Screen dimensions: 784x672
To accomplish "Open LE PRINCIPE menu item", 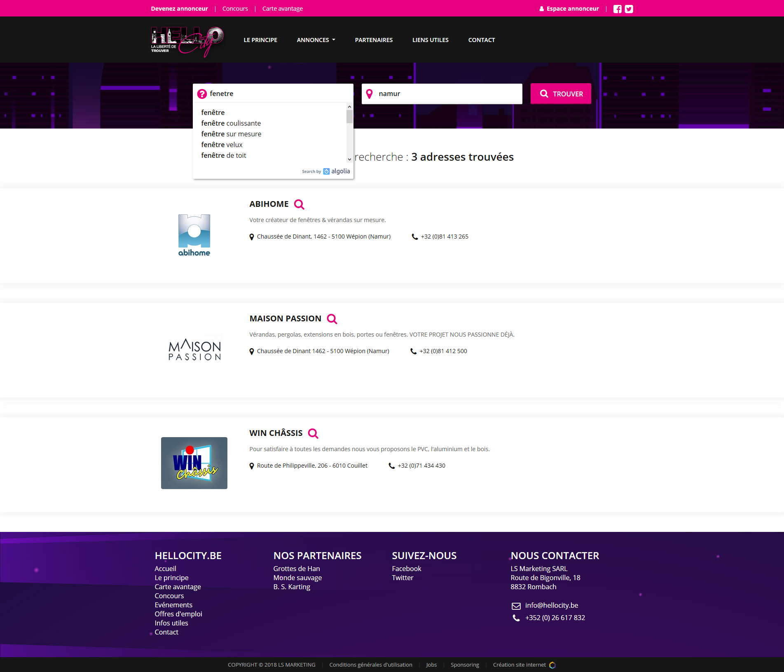I will point(260,40).
